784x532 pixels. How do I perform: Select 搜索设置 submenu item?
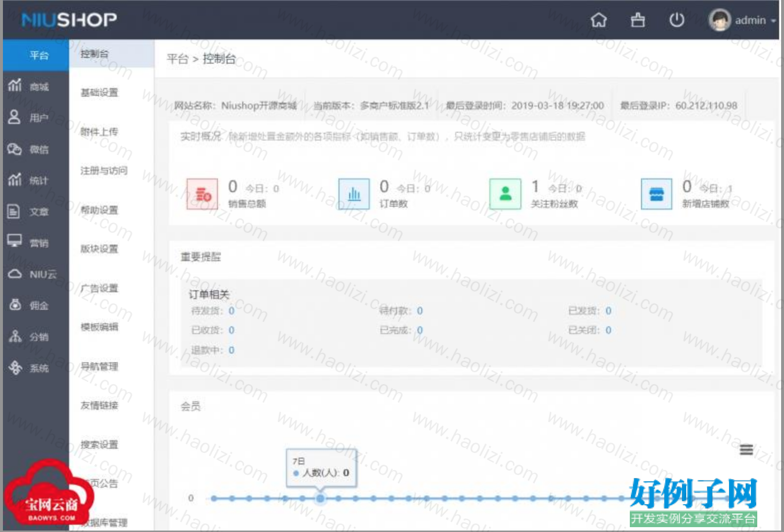coord(99,445)
